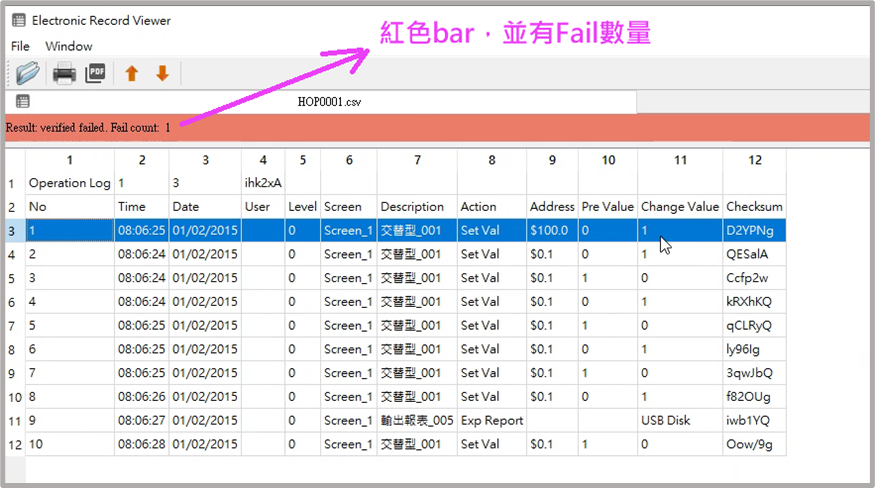This screenshot has width=875, height=488.
Task: Click checksum cell Oow/9g
Action: click(754, 444)
